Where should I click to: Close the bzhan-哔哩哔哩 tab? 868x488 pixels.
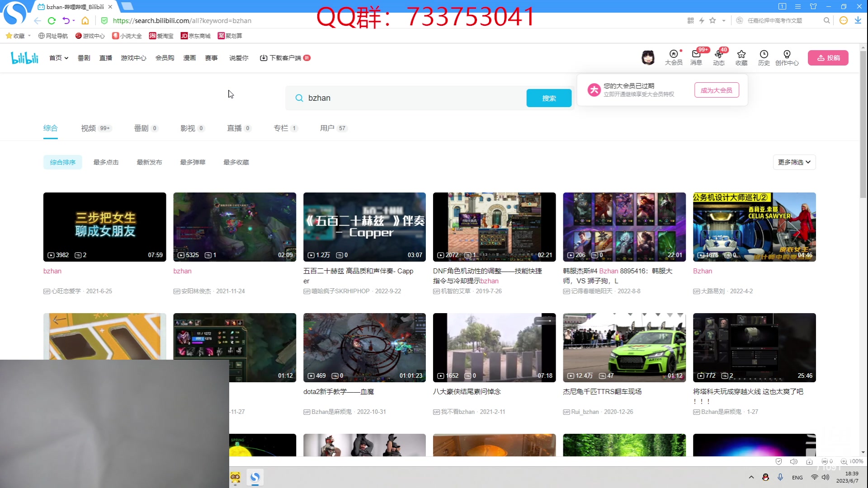[x=110, y=7]
